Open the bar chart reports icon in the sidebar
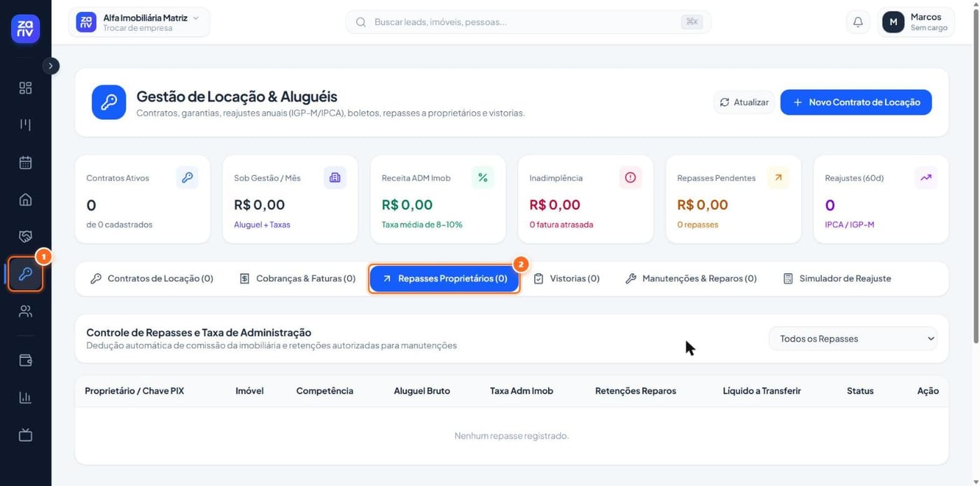 [x=25, y=398]
